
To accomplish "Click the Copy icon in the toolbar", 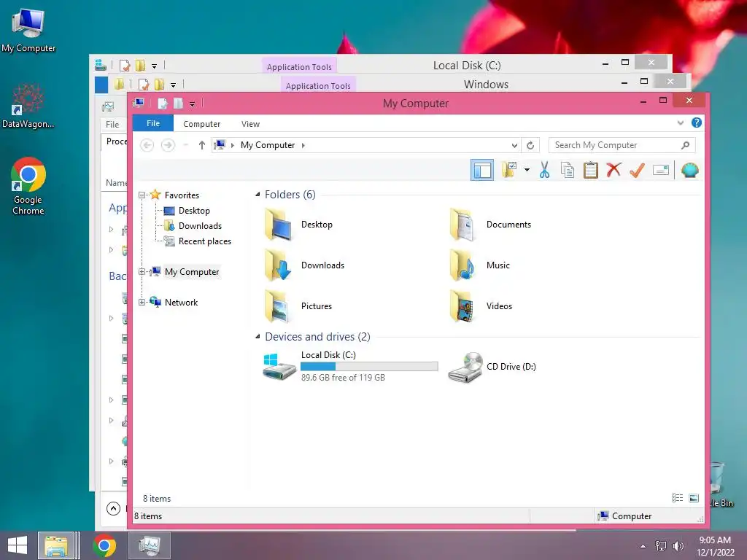I will [568, 170].
